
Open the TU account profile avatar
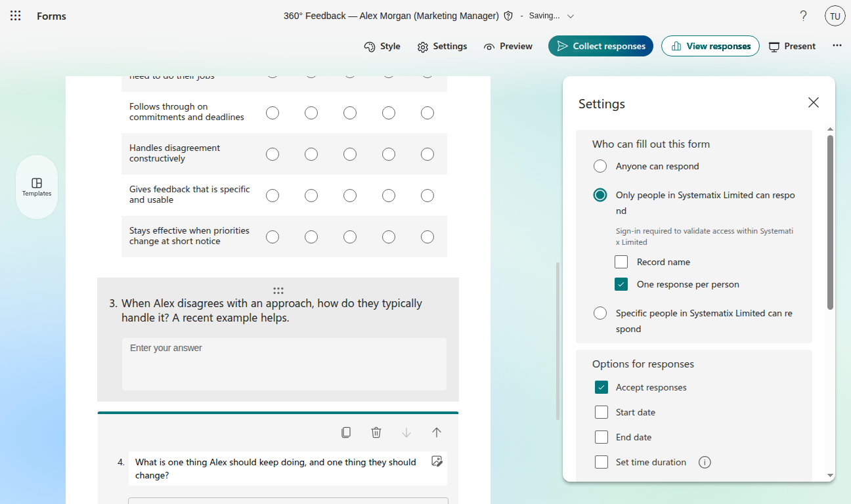[835, 16]
